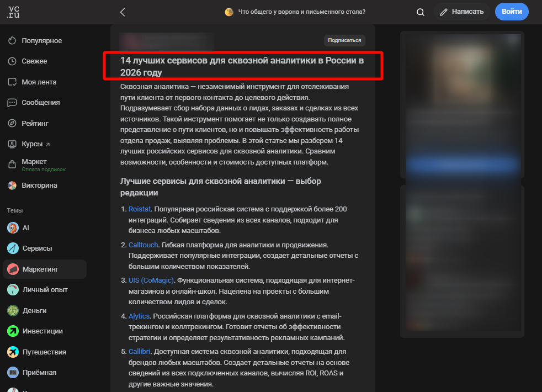Open the search magnifier icon

coord(421,12)
